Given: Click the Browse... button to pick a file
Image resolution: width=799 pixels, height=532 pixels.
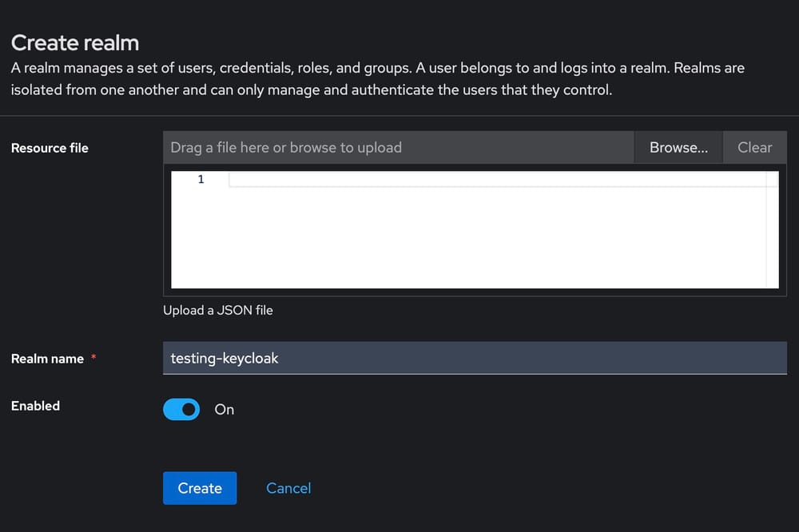Looking at the screenshot, I should [678, 147].
